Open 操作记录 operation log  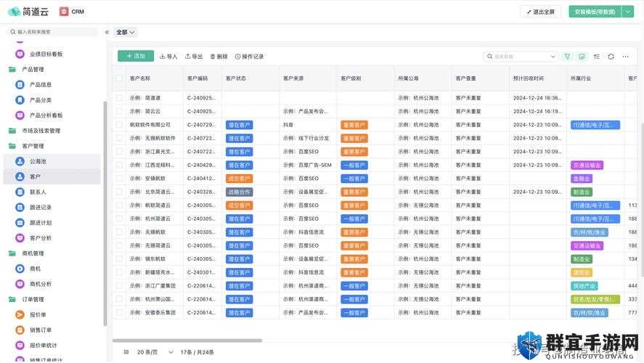pyautogui.click(x=249, y=57)
